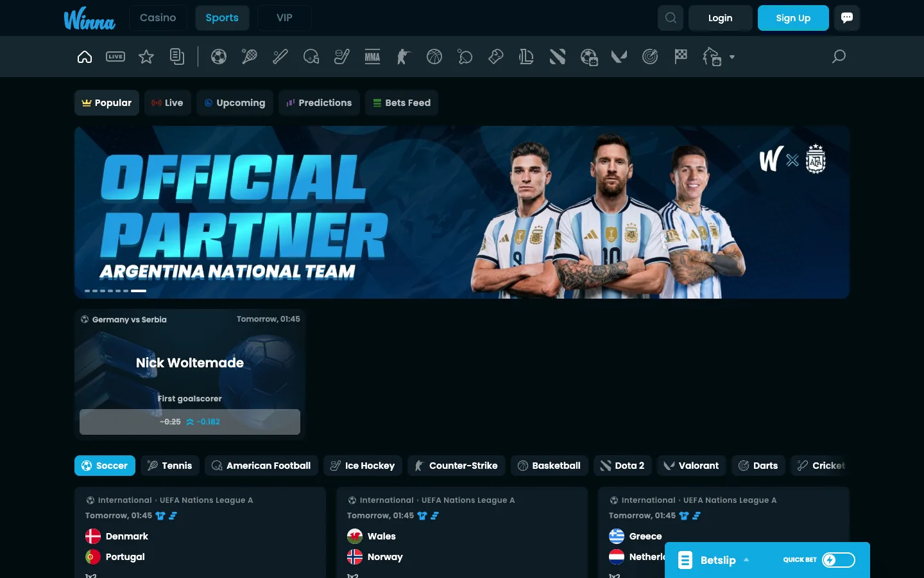
Task: Open the my bets slip icon
Action: [x=177, y=57]
